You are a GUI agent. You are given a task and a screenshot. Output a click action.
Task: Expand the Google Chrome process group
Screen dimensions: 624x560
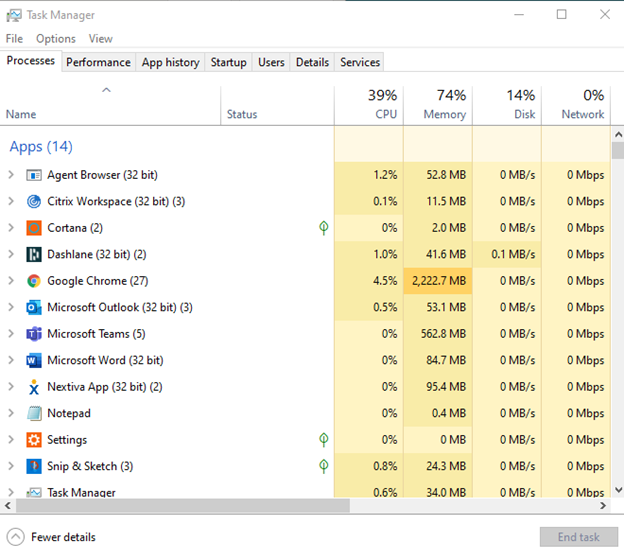coord(11,281)
